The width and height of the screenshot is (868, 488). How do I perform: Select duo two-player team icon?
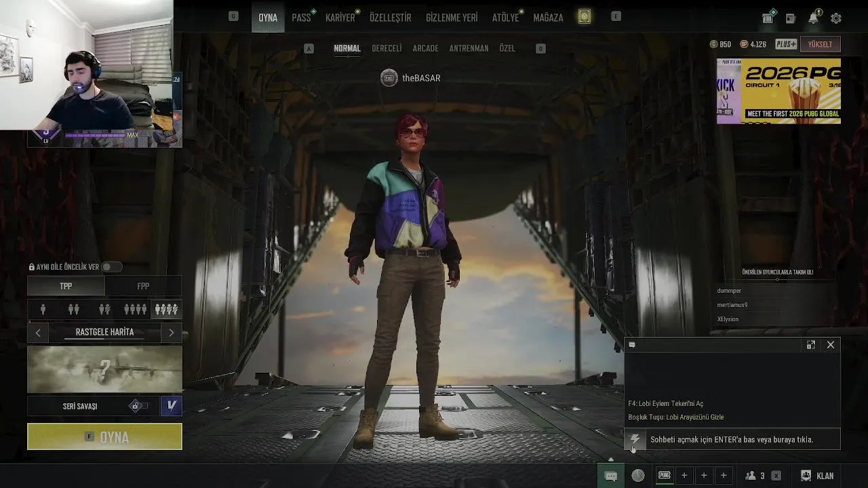[73, 309]
